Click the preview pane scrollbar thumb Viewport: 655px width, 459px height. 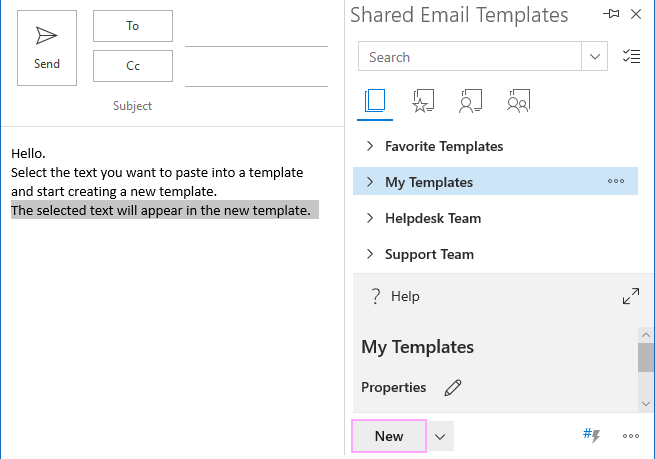(646, 357)
